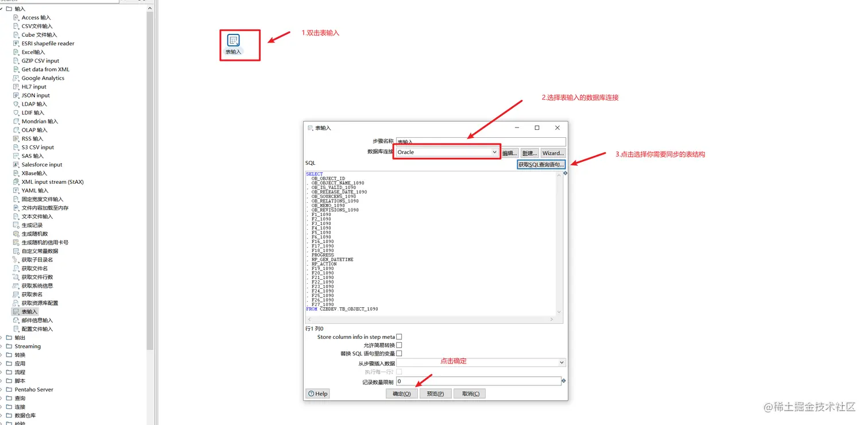868x425 pixels.
Task: Click inside the SQL editor text area
Action: [431, 243]
